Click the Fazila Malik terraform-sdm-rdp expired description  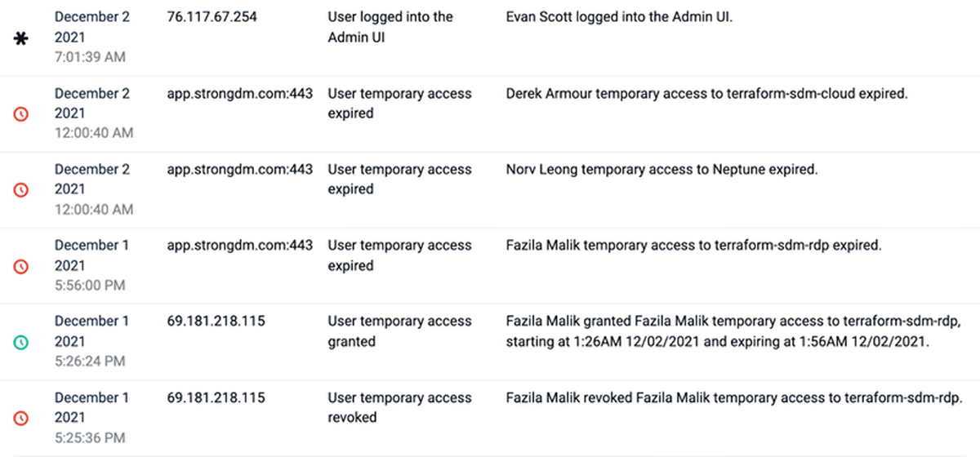tap(693, 246)
